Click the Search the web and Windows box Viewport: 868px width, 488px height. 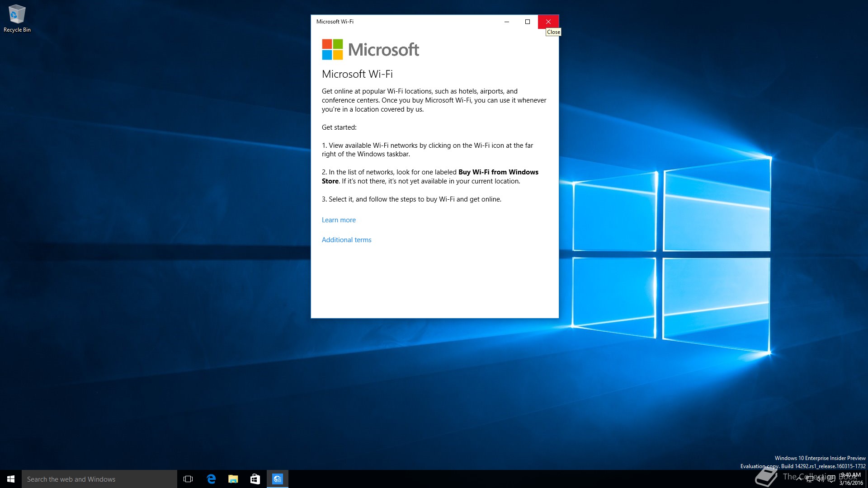tap(99, 479)
